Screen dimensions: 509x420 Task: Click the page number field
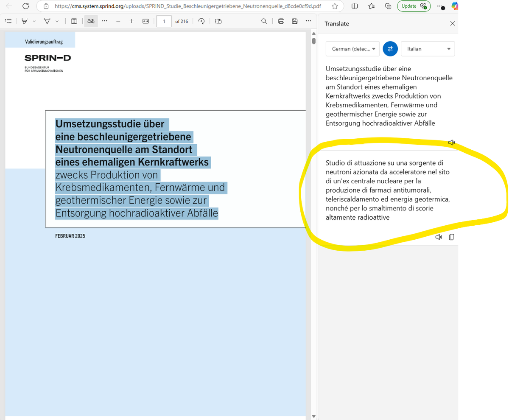(164, 21)
